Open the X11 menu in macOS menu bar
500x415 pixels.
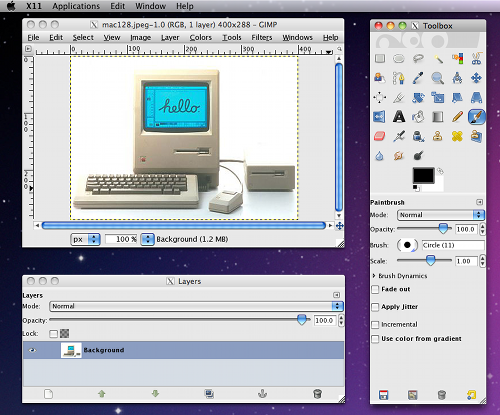(x=34, y=6)
